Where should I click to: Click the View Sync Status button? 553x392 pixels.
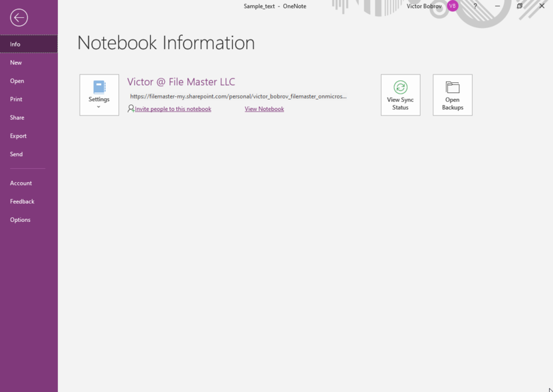400,95
